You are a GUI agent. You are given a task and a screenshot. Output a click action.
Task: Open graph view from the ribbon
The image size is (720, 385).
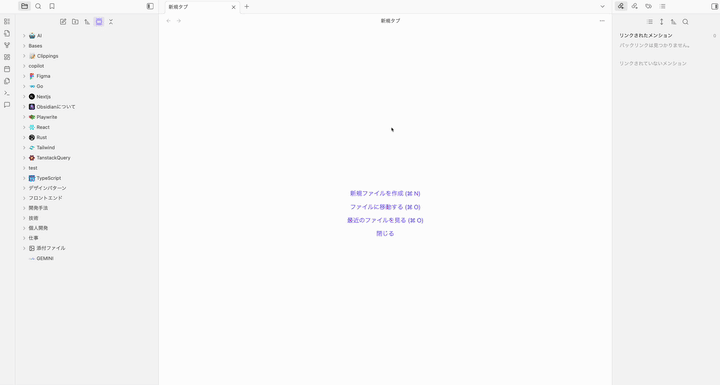[x=7, y=45]
